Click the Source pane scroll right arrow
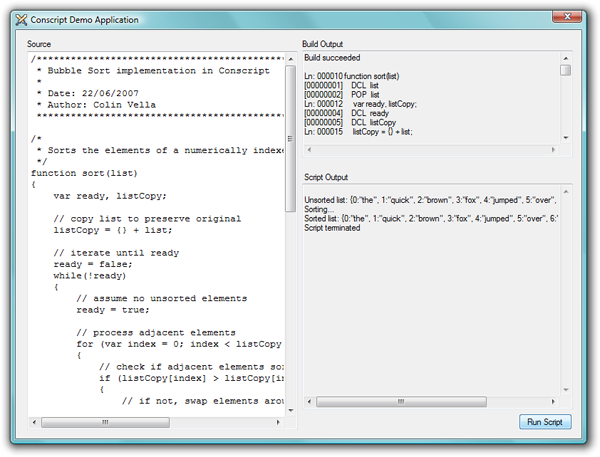The width and height of the screenshot is (600, 457). coord(278,422)
